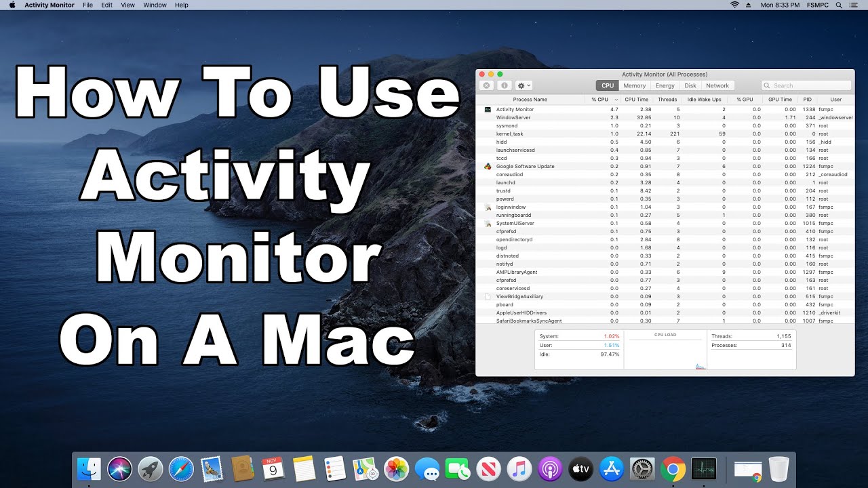868x488 pixels.
Task: Switch to the CPU tab
Action: pyautogui.click(x=608, y=85)
